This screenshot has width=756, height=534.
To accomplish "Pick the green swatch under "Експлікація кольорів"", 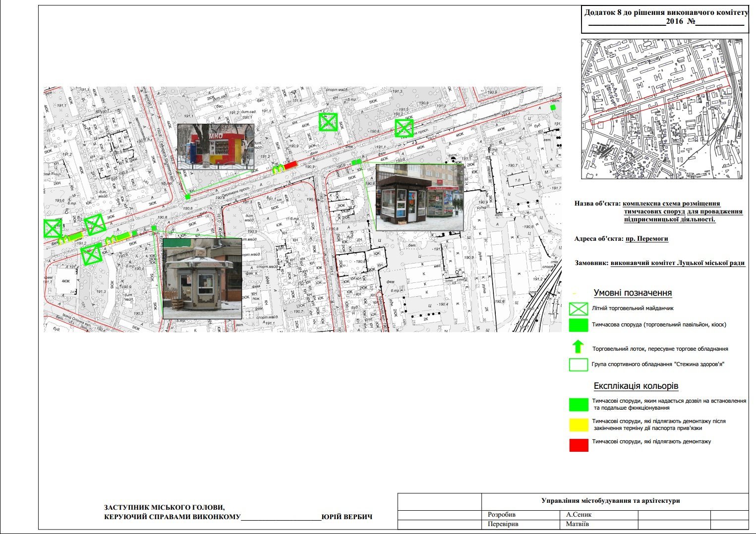I will 578,404.
